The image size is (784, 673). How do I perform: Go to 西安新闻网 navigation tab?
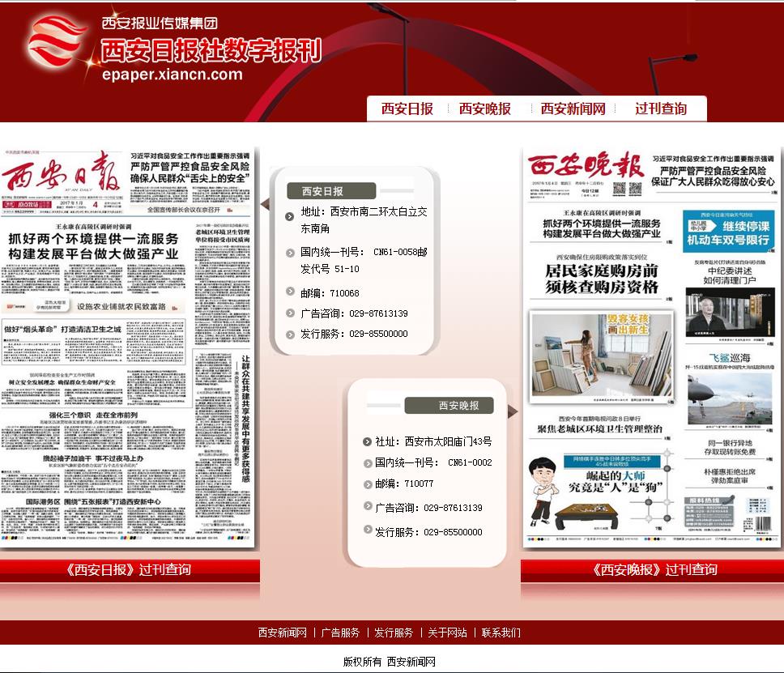573,109
